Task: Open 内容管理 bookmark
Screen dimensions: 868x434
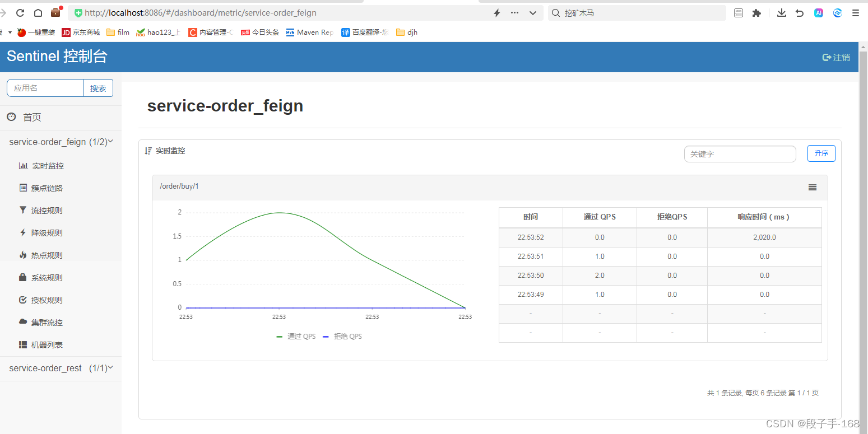Action: (x=211, y=32)
